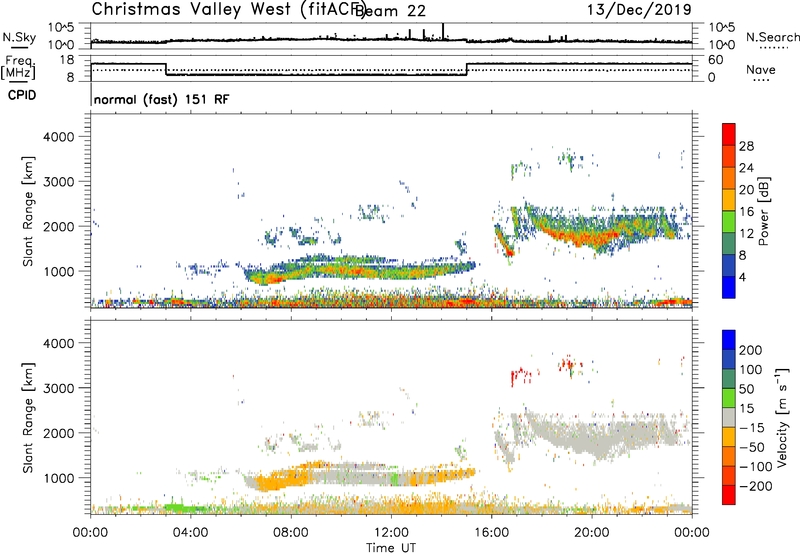Click the 'N.Search' legend label

click(772, 37)
